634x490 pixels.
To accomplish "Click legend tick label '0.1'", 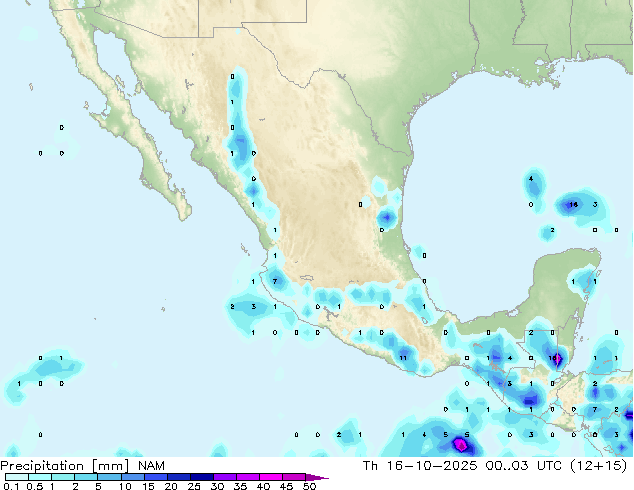I will (x=10, y=486).
